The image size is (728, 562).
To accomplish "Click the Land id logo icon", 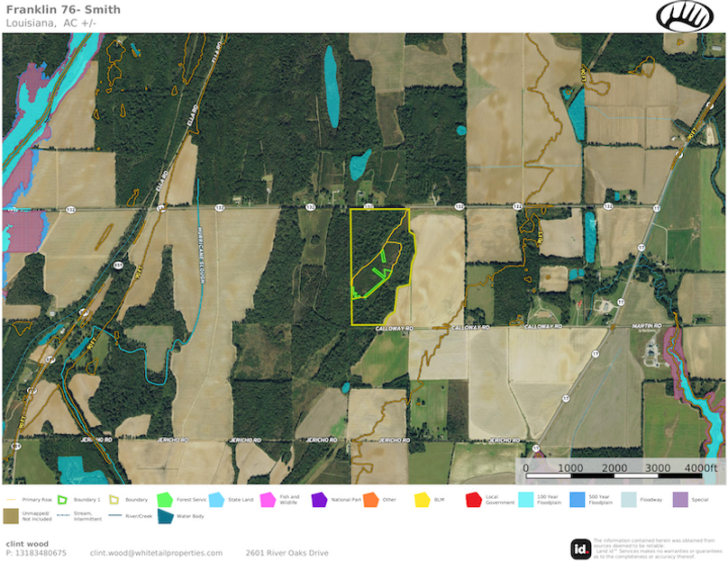I will 580,548.
